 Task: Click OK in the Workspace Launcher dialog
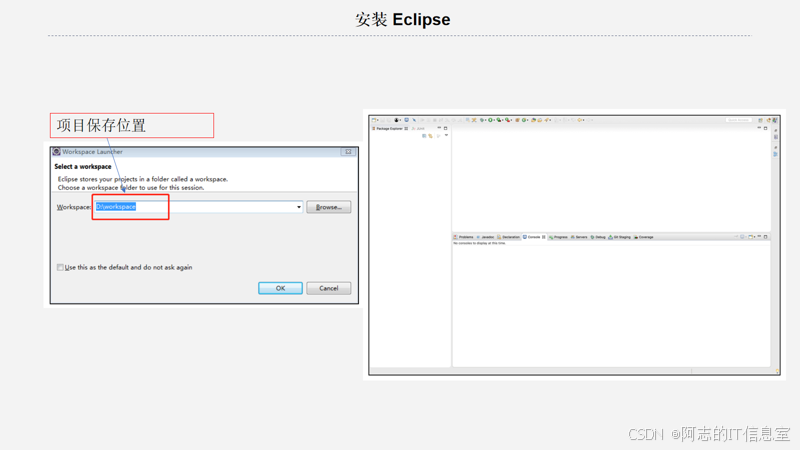point(280,288)
